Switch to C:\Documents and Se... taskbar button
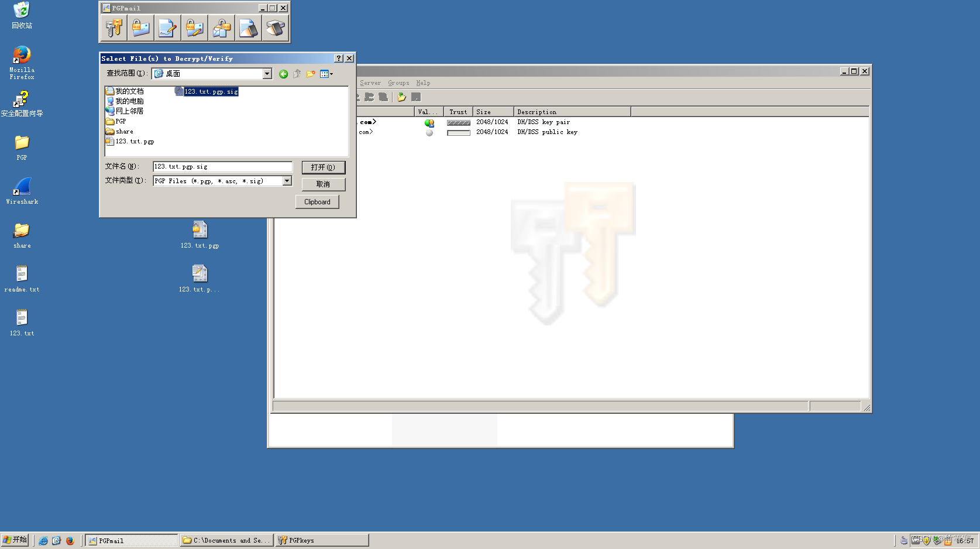Viewport: 980px width, 549px height. click(226, 541)
